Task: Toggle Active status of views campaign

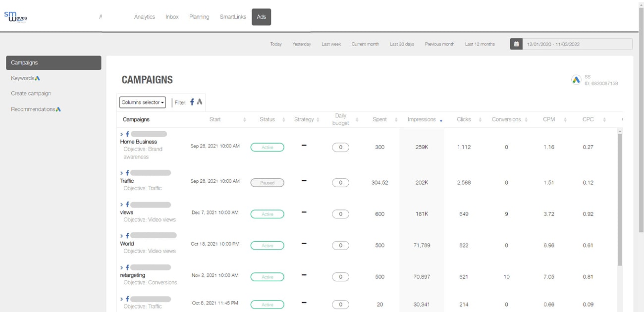Action: click(267, 214)
